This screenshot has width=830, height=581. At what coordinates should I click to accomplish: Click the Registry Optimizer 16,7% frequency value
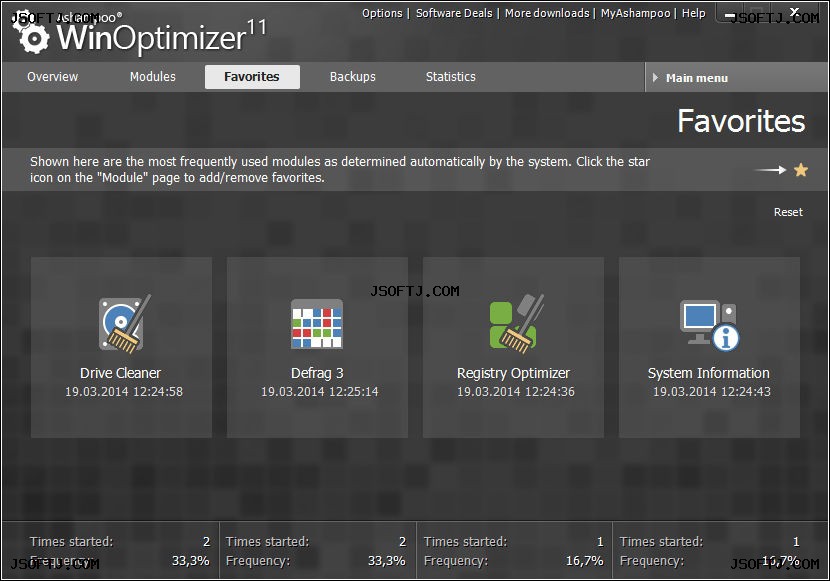[x=584, y=560]
